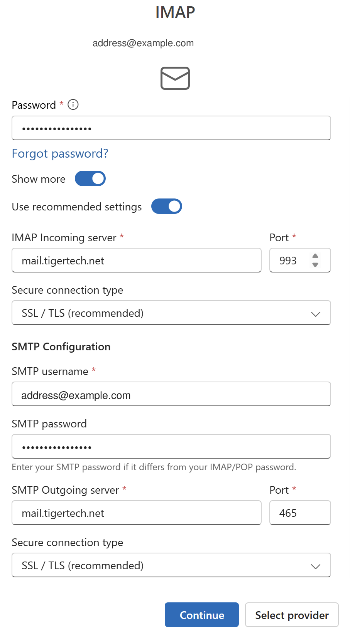Select the SMTP Configuration section header
The image size is (350, 644).
point(61,346)
